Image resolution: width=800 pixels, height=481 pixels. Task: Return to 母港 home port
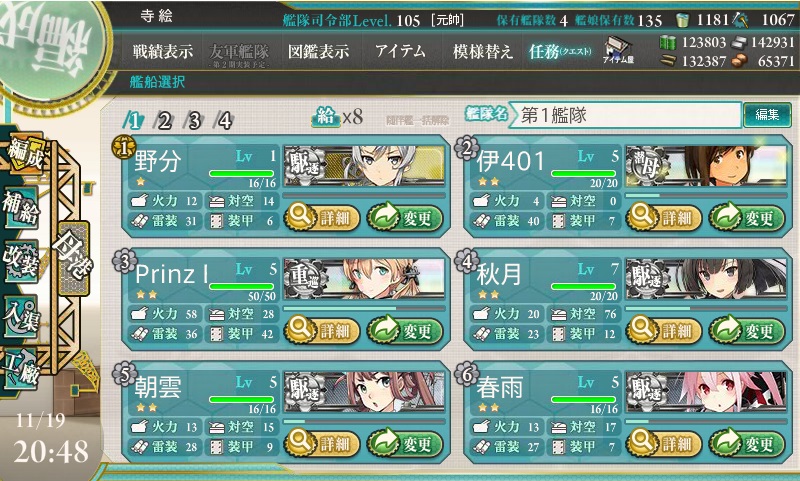74,258
